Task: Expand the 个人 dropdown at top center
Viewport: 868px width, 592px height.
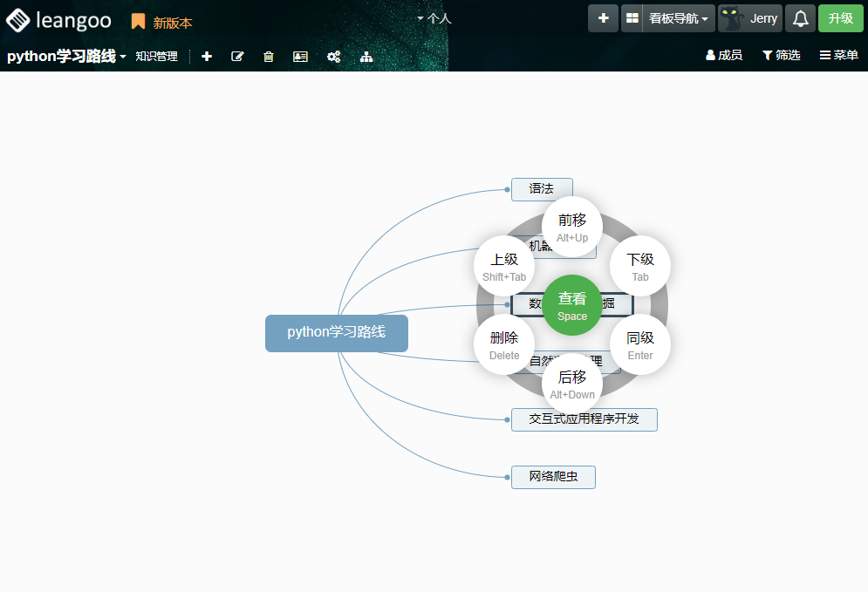Action: (x=434, y=18)
